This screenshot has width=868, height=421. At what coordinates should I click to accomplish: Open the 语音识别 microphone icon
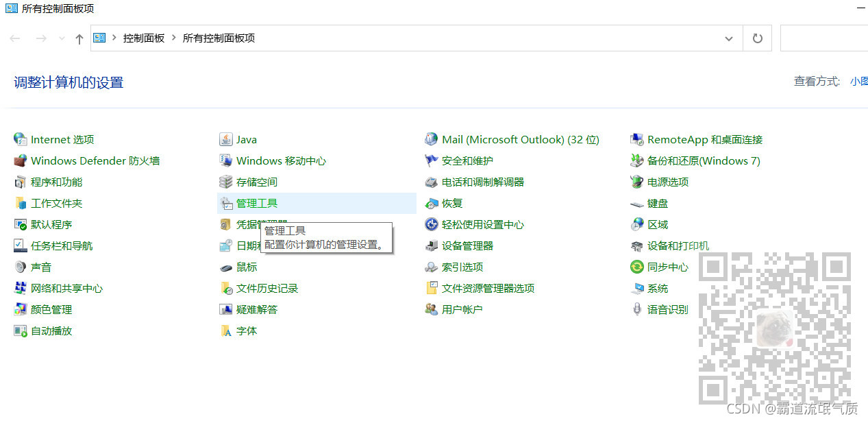(x=636, y=309)
